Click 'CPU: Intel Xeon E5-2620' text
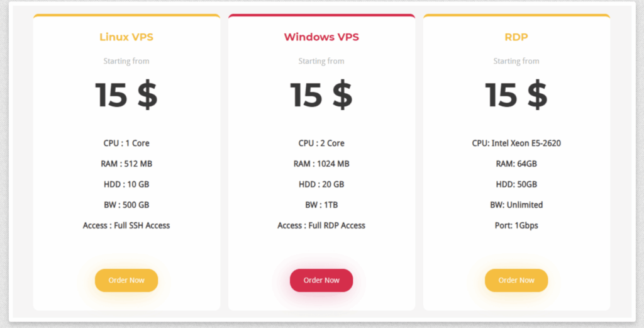644x328 pixels. coord(516,144)
